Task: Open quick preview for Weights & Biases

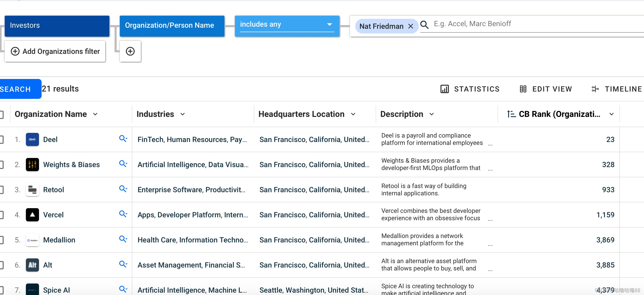Action: coord(123,163)
